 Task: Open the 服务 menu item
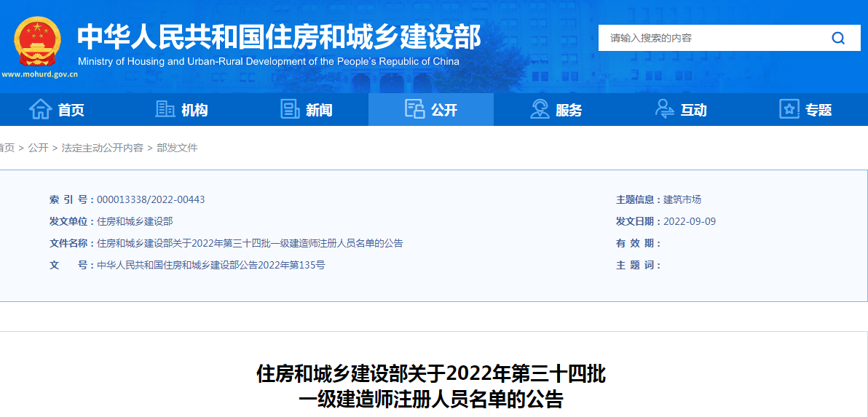coord(569,110)
